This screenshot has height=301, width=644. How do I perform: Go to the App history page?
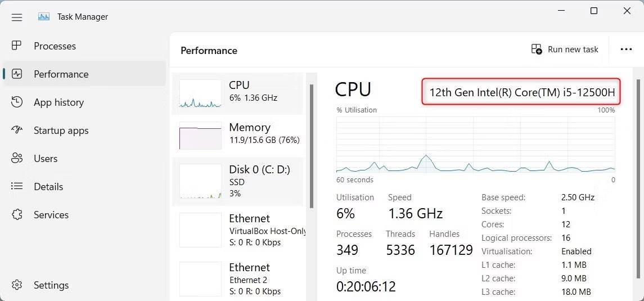58,102
